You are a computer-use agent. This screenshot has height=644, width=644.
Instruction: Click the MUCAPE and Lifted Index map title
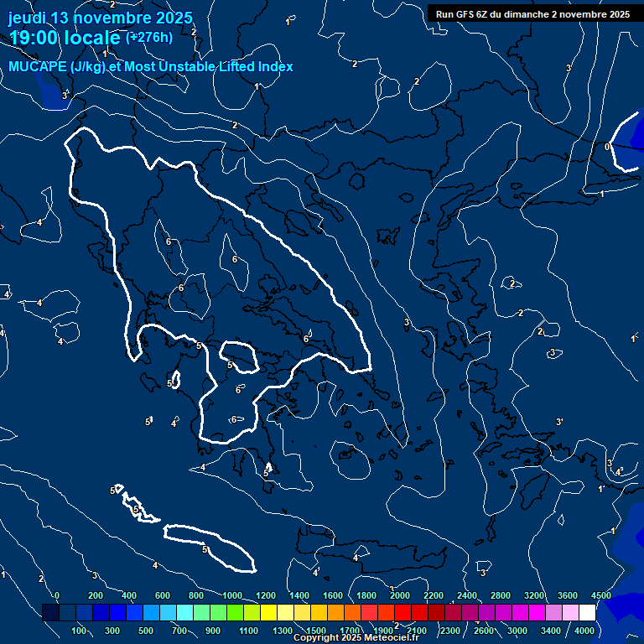151,66
